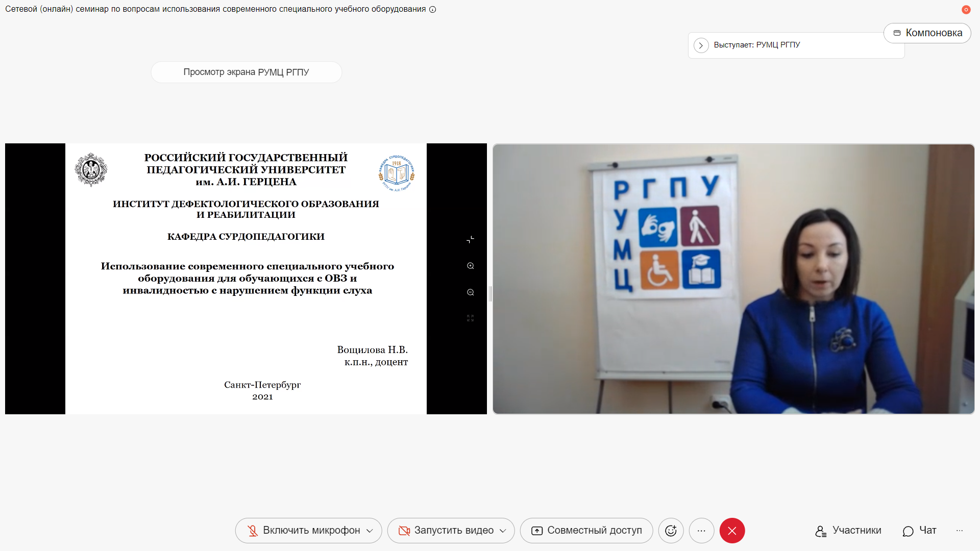
Task: Click the Компоновка layout icon
Action: (x=897, y=33)
